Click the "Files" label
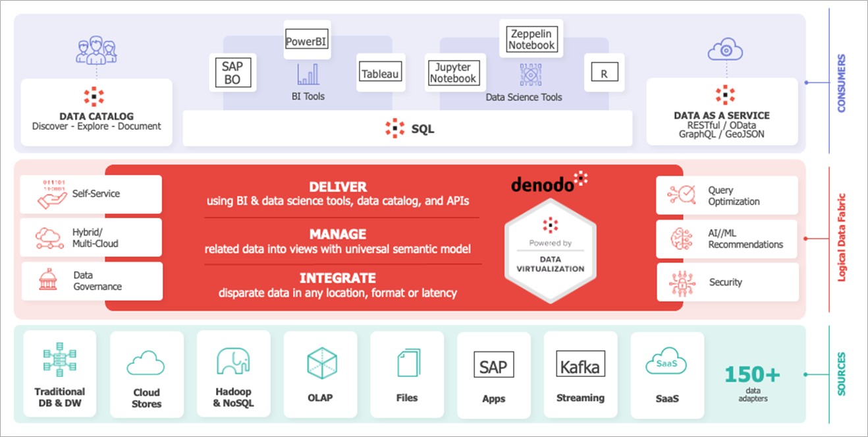 [x=407, y=397]
